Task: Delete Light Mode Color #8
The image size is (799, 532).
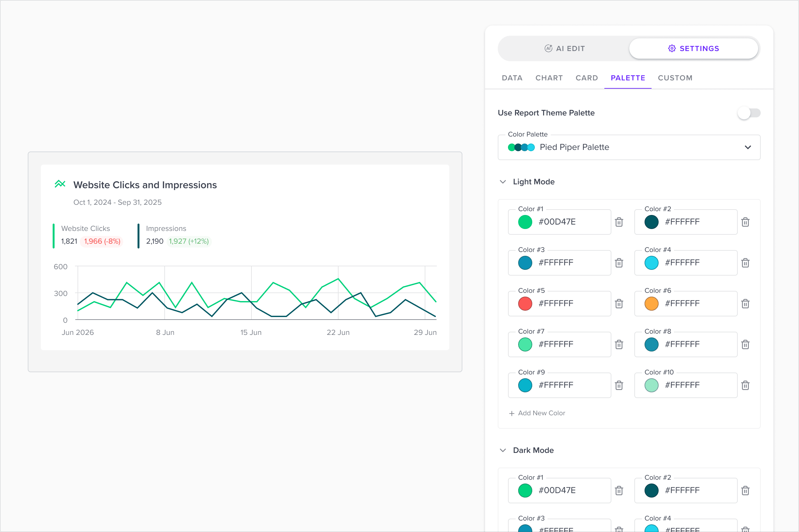Action: [x=745, y=344]
